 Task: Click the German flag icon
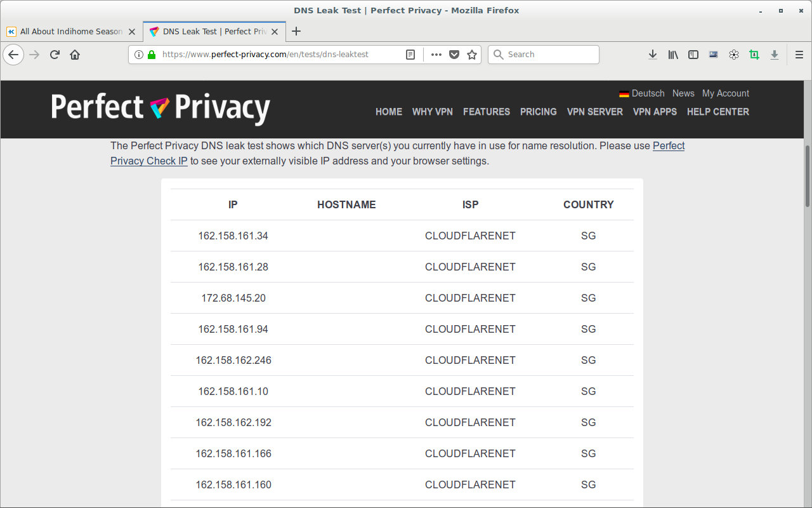coord(624,94)
